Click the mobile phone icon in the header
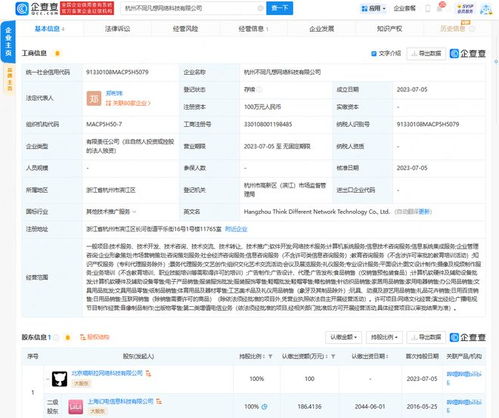 click(428, 9)
